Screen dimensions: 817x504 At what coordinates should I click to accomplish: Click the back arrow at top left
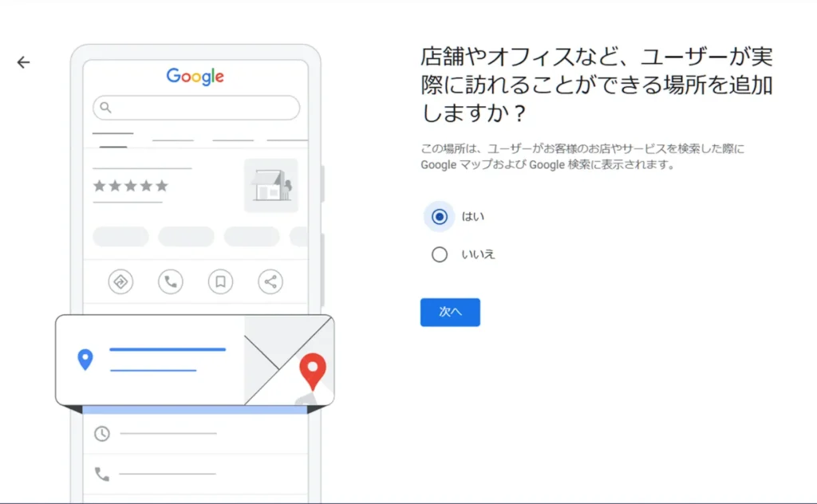[x=23, y=62]
